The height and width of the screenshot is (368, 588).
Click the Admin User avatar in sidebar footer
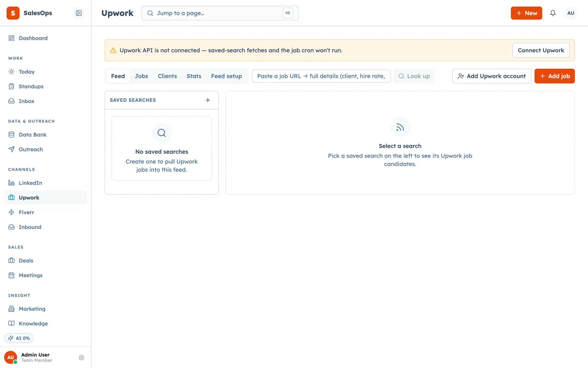point(10,358)
